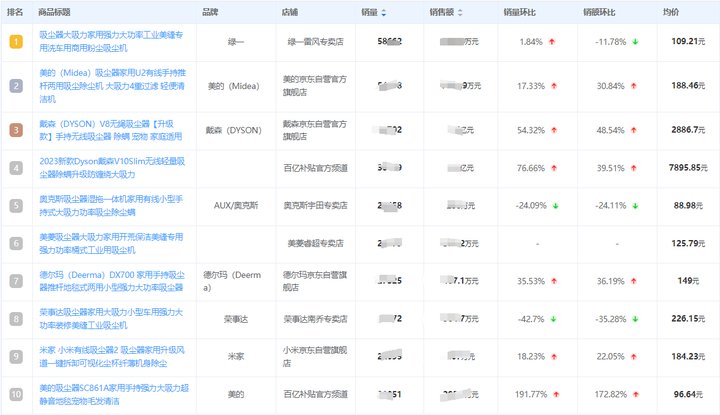This screenshot has height=415, width=720.
Task: Select store cell 美菱睿超专卖店
Action: tap(315, 243)
